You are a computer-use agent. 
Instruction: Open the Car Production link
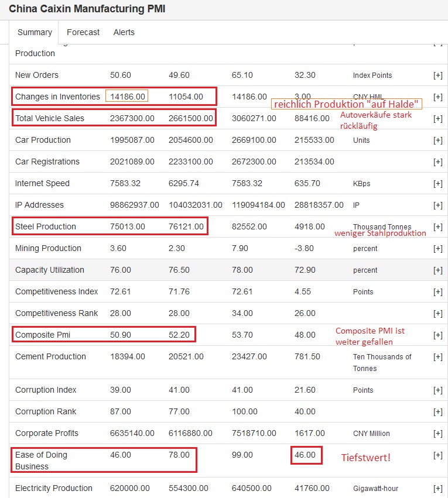click(x=43, y=140)
